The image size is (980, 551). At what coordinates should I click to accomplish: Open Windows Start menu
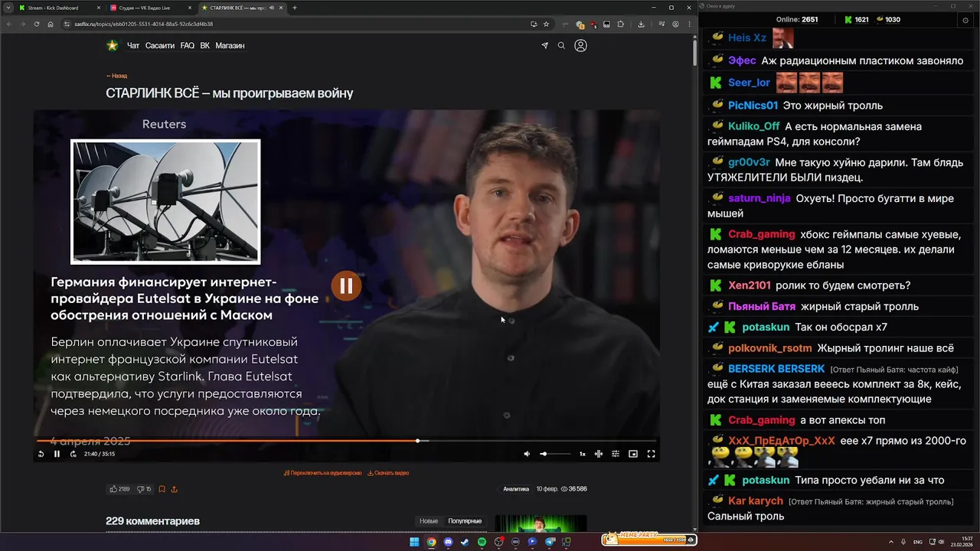coord(414,542)
